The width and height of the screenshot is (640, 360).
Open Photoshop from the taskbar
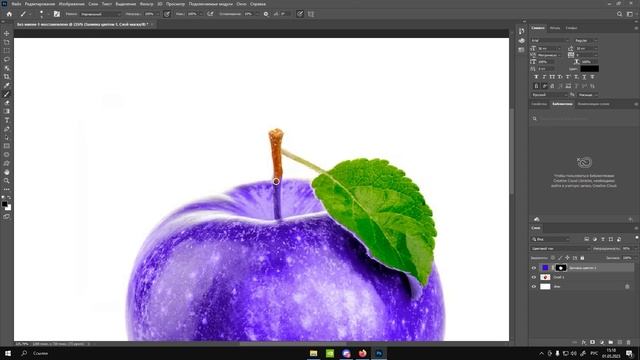(379, 353)
